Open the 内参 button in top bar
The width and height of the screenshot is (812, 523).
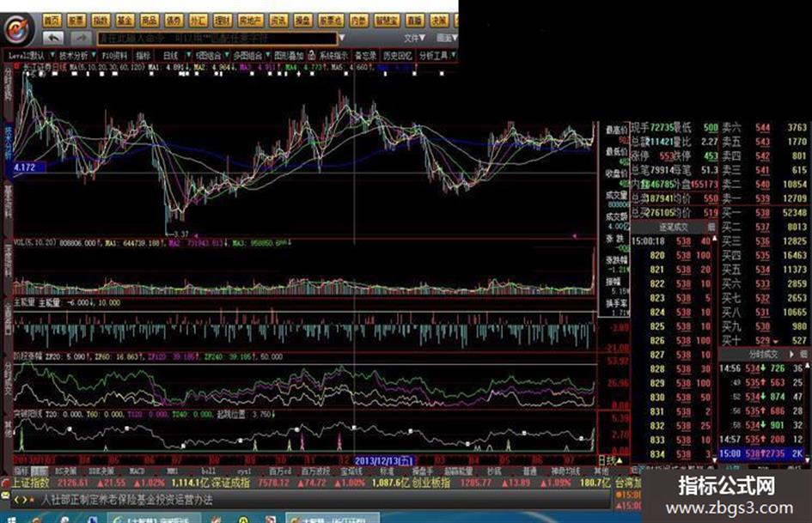pyautogui.click(x=358, y=21)
